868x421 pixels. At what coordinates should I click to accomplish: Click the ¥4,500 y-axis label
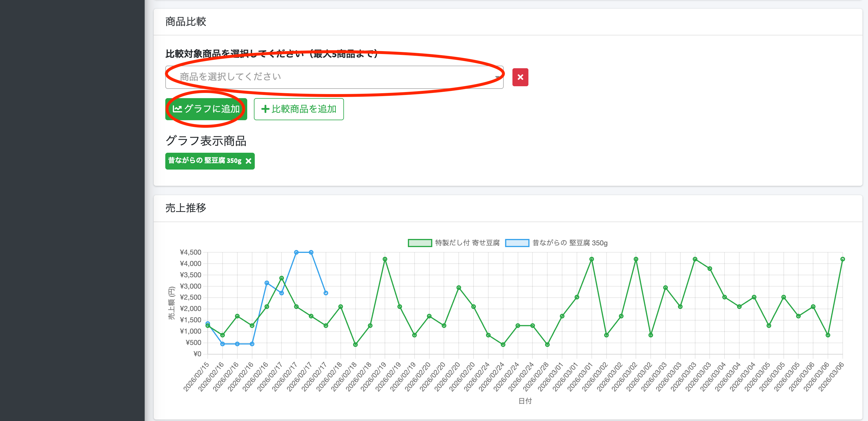[x=190, y=252]
